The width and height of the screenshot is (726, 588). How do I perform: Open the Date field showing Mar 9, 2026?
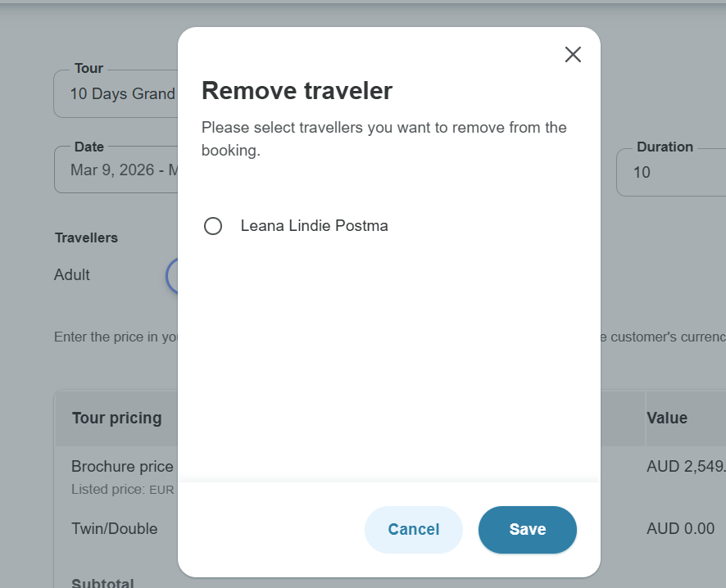123,171
